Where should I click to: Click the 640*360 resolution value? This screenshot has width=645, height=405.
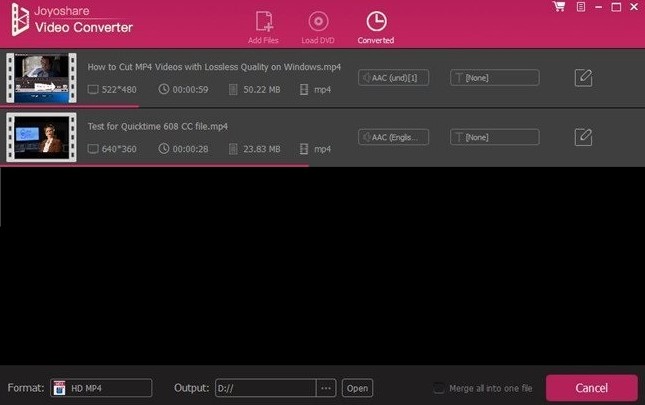click(119, 149)
